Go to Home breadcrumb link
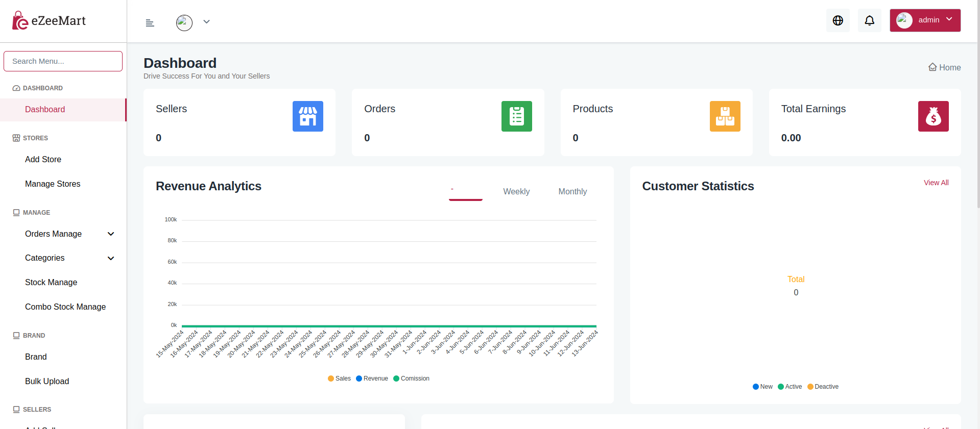The image size is (980, 429). click(x=945, y=67)
